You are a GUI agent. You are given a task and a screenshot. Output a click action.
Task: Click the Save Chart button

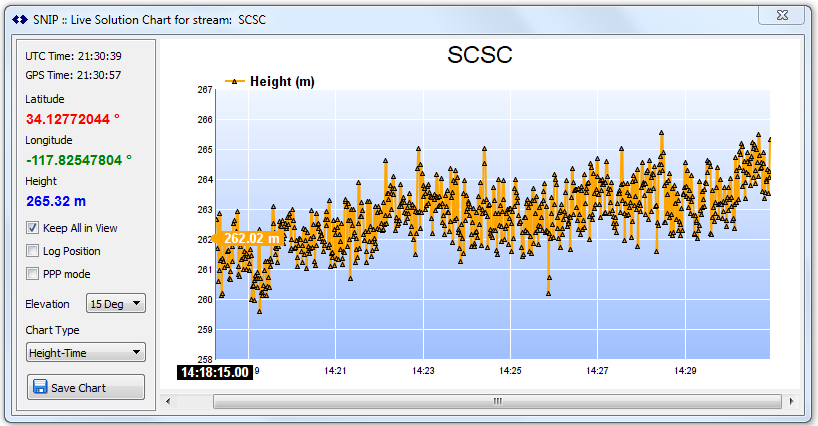(x=85, y=387)
